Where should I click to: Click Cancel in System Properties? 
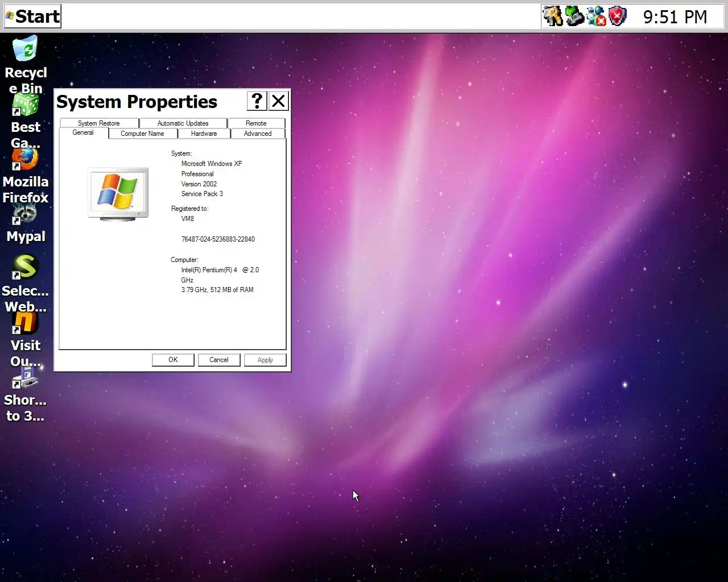click(219, 360)
